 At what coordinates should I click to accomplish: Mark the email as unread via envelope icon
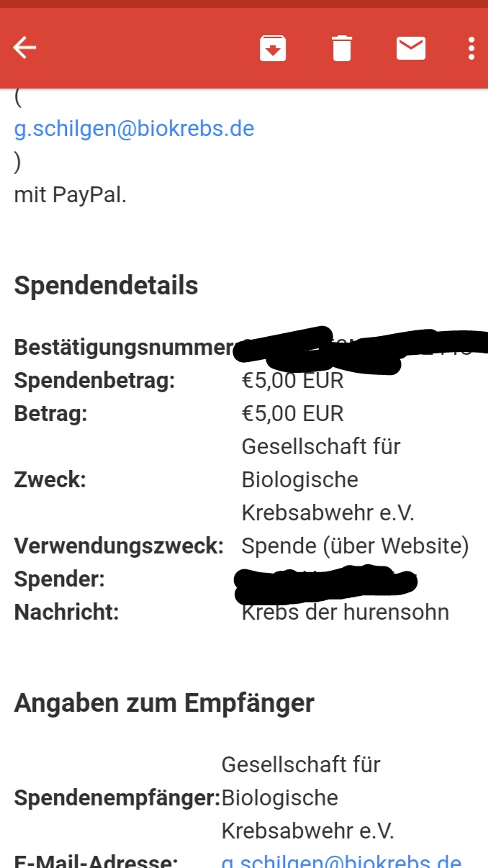[x=411, y=48]
